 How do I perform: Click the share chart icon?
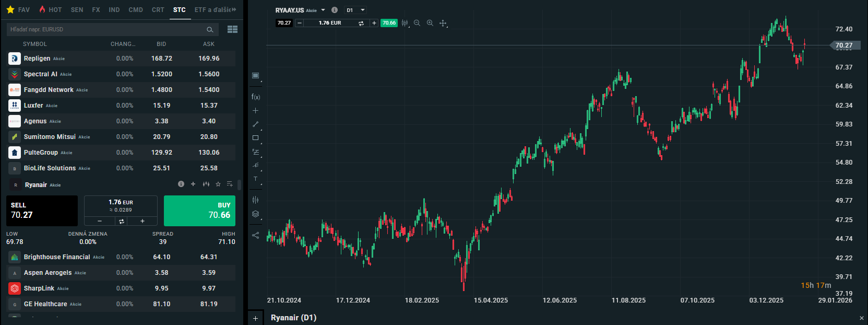point(255,235)
